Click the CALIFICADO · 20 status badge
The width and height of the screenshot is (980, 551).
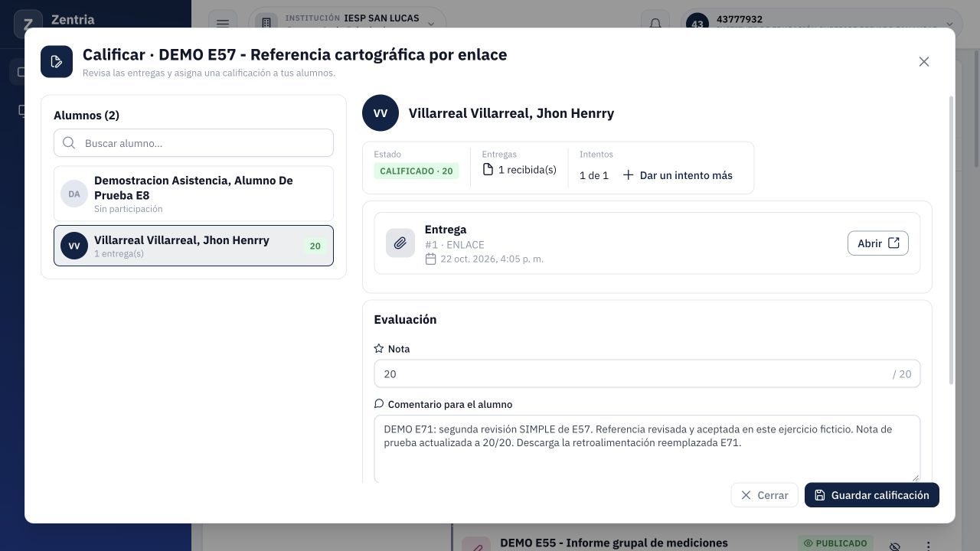pyautogui.click(x=416, y=171)
